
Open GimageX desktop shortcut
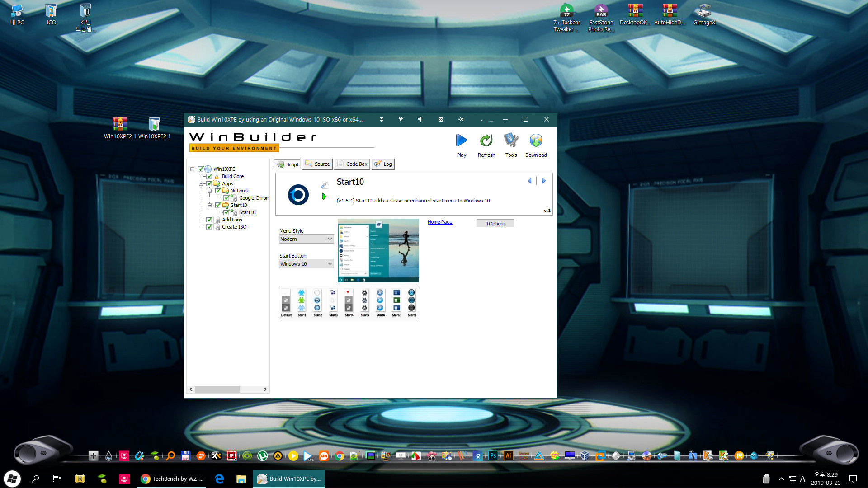point(704,14)
